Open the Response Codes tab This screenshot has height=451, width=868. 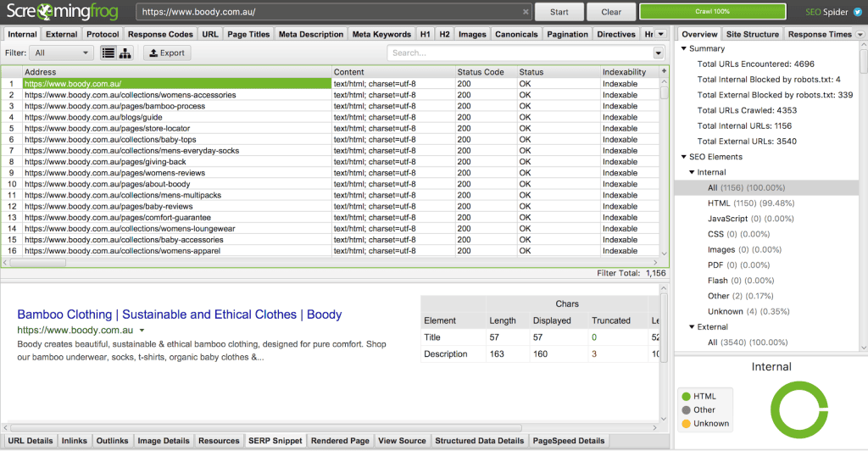160,34
